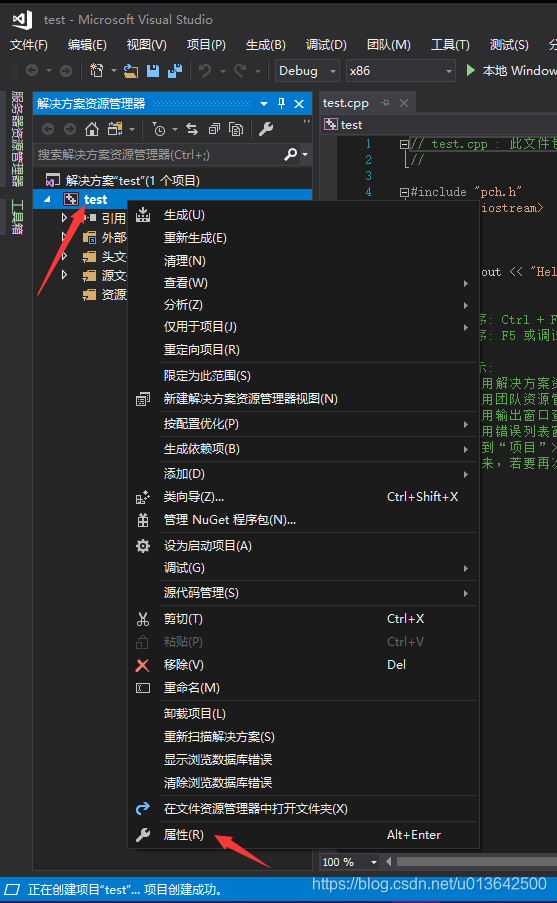The height and width of the screenshot is (903, 557).
Task: Click the Visual Studio logo icon in the title bar
Action: [x=22, y=20]
